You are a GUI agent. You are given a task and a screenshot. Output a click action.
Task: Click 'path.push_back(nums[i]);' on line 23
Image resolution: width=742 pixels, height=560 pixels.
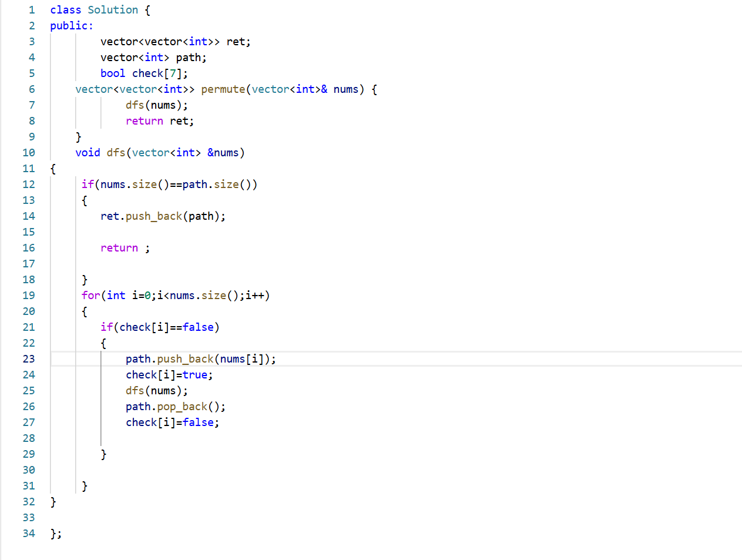click(x=201, y=359)
